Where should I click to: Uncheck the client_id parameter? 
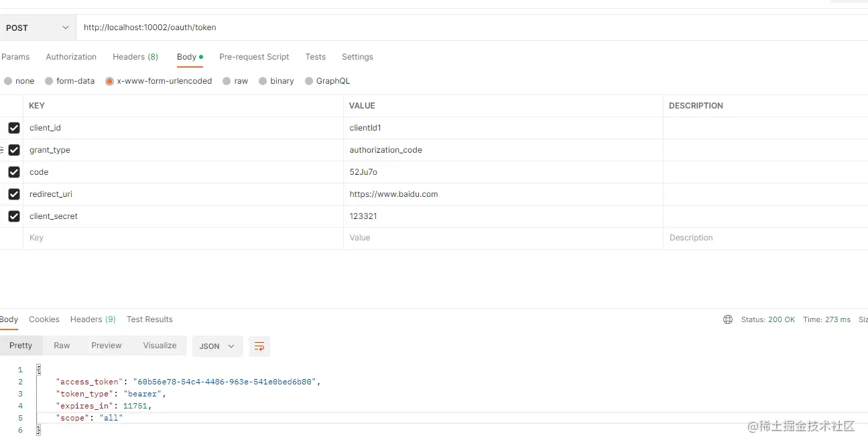(x=14, y=127)
